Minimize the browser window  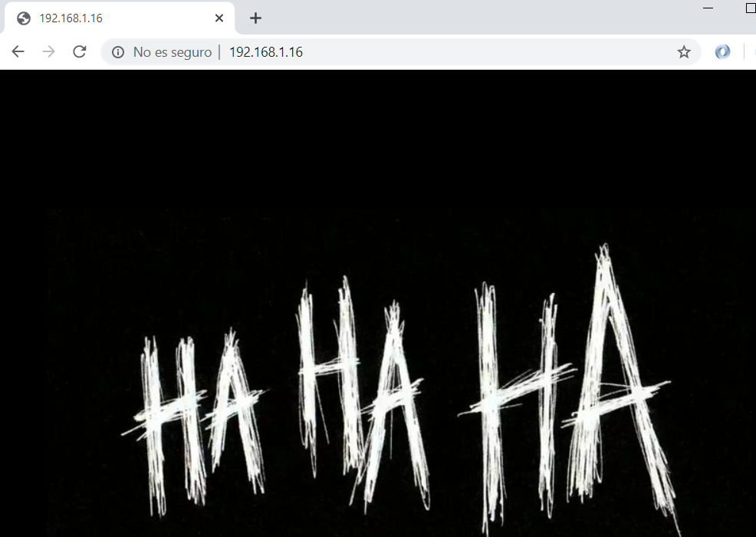[x=708, y=8]
